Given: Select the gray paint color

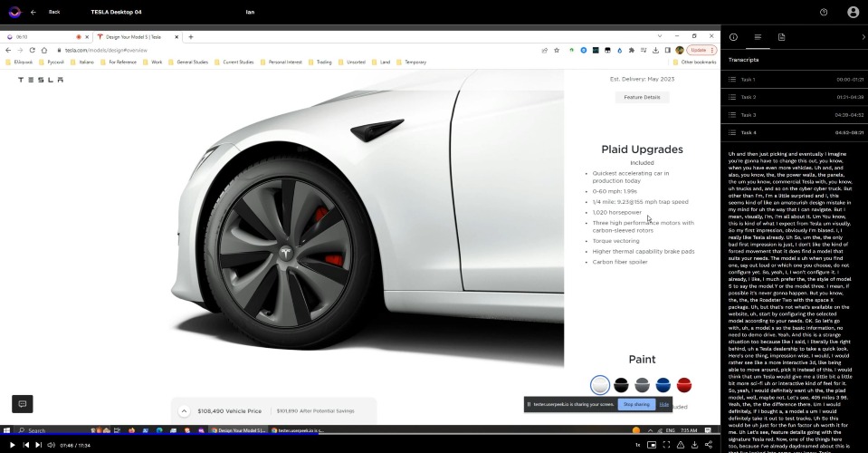Looking at the screenshot, I should coord(642,384).
